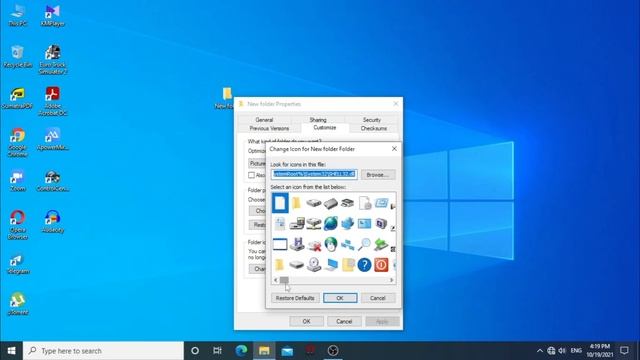Click left arrow of icon list scrollbar

276,280
